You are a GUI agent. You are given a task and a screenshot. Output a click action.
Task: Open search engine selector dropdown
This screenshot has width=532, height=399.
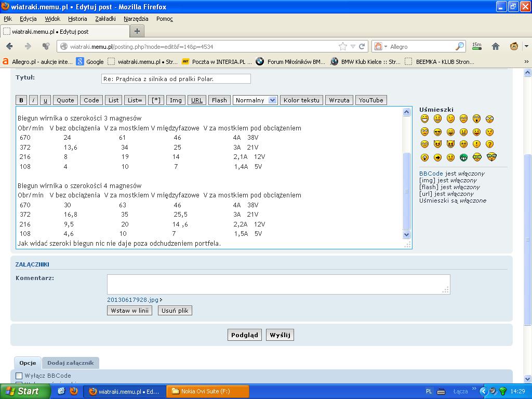(381, 46)
